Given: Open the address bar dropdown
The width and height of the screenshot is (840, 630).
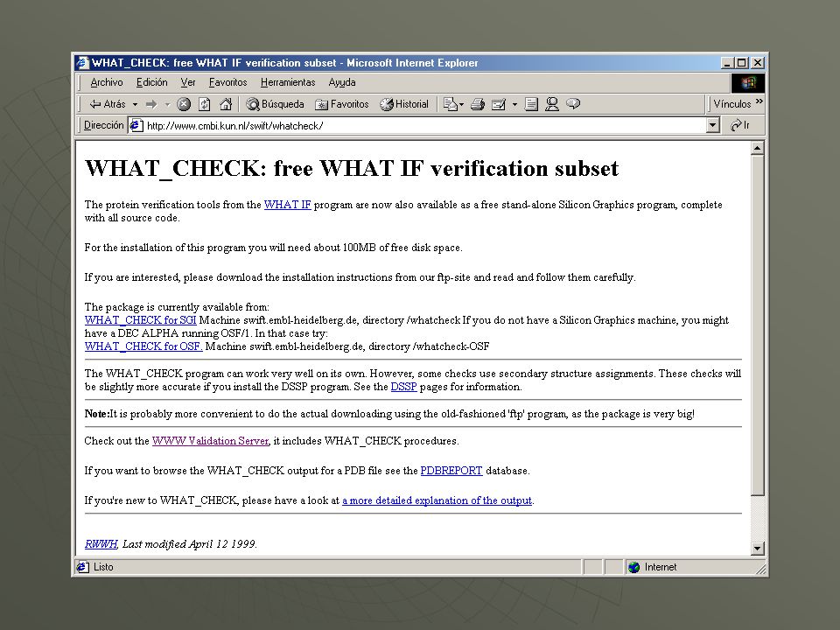Looking at the screenshot, I should point(712,125).
